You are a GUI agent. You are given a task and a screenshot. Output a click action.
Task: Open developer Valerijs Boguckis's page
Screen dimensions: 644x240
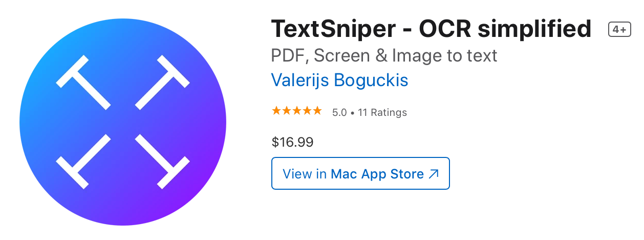point(339,80)
